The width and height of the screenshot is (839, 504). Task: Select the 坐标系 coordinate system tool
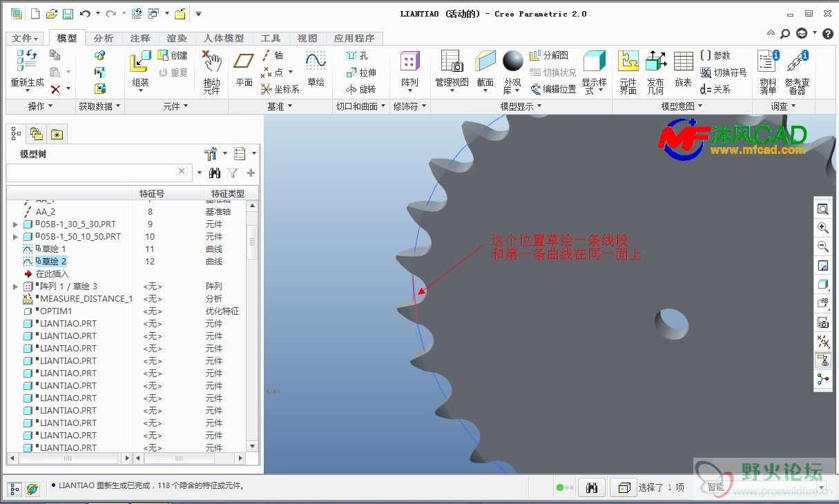point(280,89)
